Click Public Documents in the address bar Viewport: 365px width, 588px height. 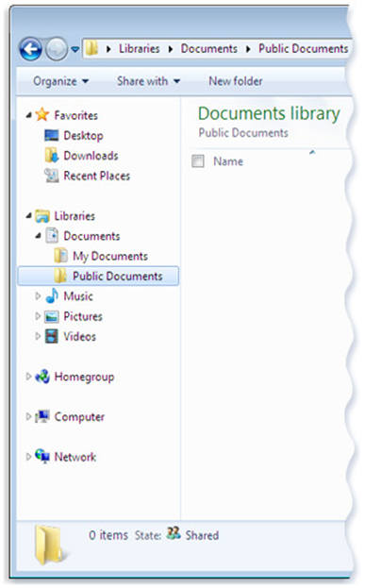click(x=303, y=49)
